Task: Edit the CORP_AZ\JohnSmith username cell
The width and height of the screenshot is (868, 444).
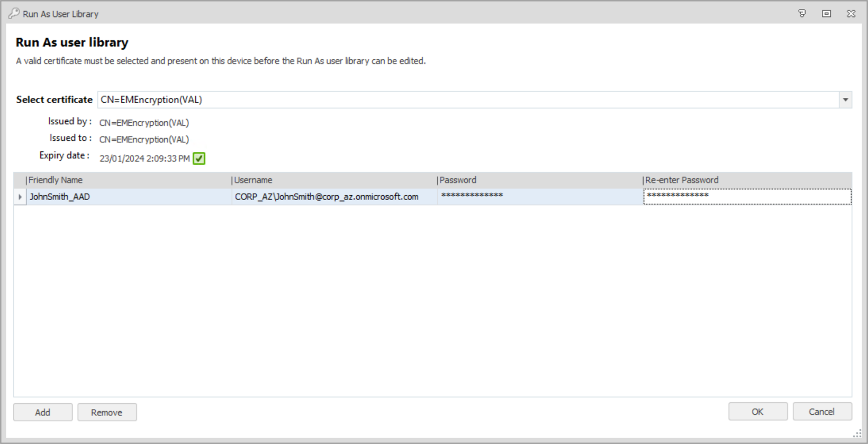Action: [333, 197]
